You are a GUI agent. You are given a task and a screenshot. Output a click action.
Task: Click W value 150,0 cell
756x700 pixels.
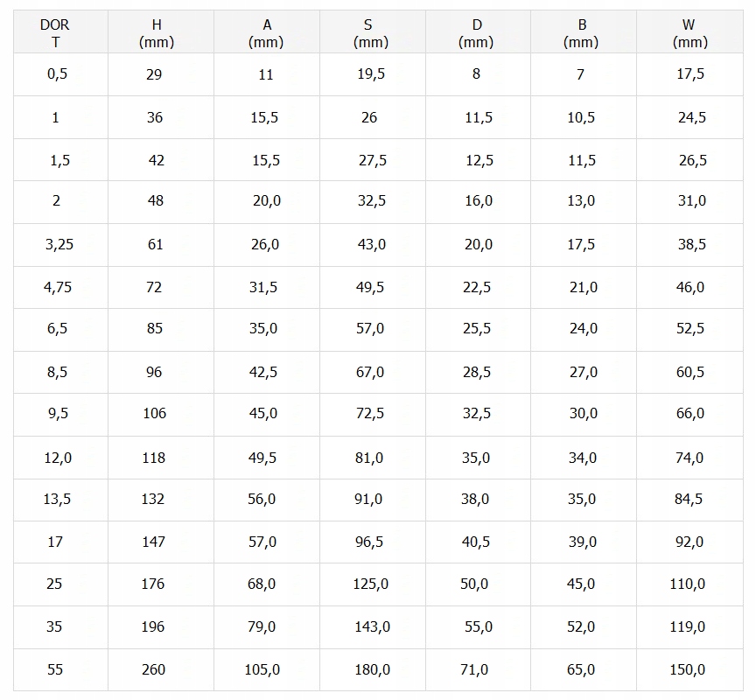[687, 669]
